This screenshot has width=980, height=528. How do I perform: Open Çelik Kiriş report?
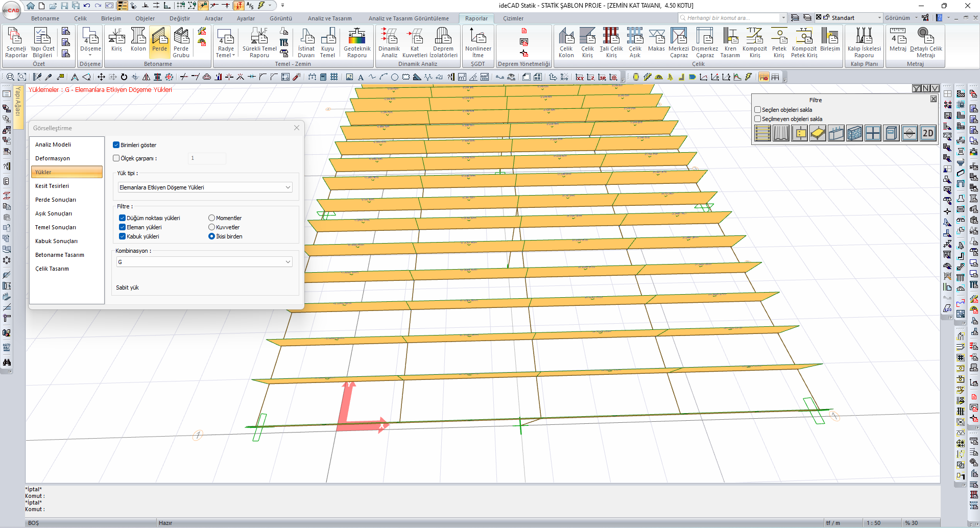[587, 42]
